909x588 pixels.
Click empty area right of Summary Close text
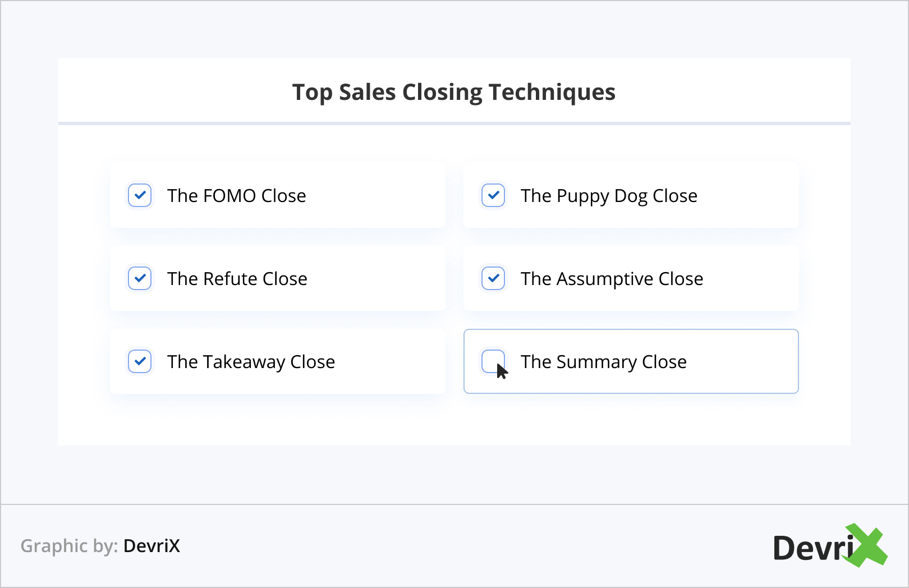[741, 362]
